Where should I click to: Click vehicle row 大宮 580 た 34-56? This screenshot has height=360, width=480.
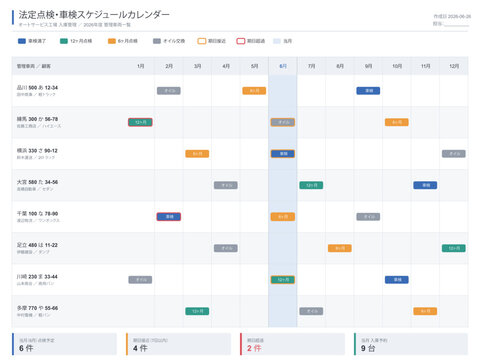point(240,185)
